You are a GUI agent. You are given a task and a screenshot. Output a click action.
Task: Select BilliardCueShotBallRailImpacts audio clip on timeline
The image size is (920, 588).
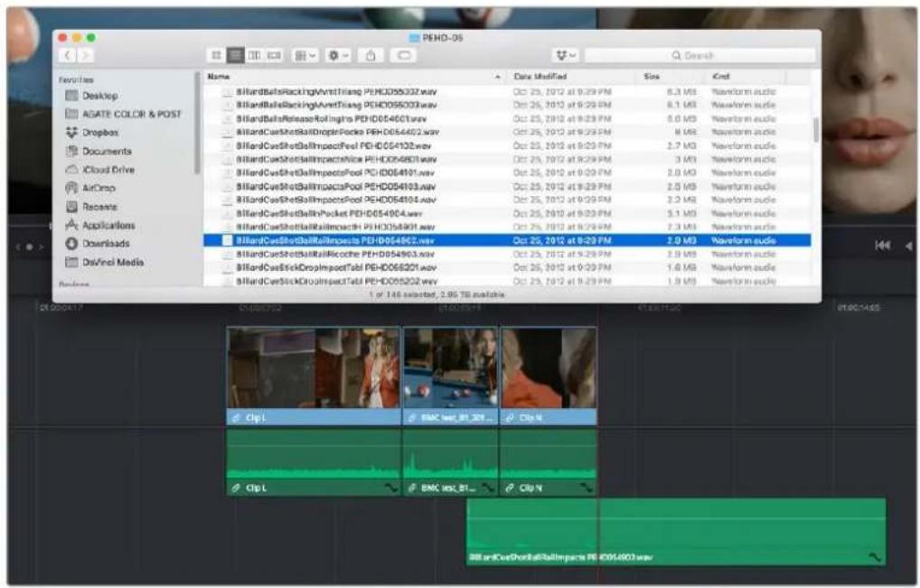pyautogui.click(x=676, y=532)
